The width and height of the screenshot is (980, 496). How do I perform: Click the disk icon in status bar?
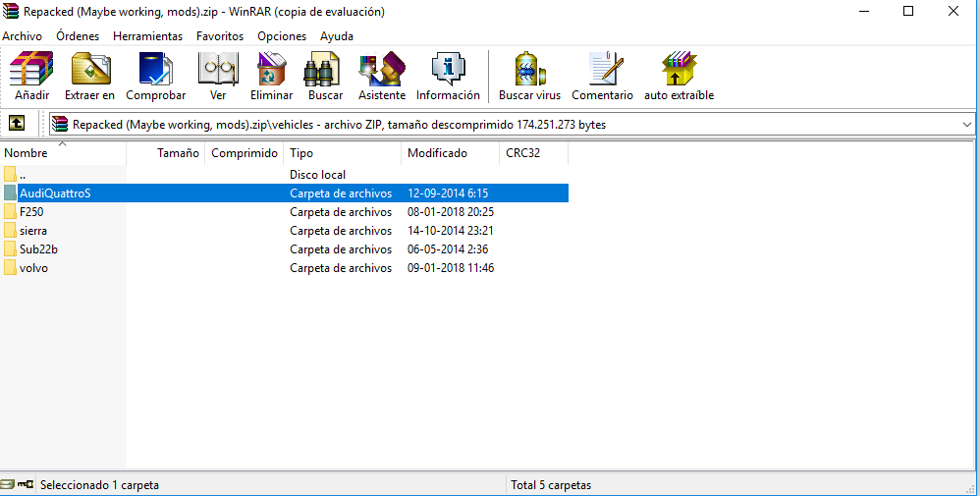point(8,485)
